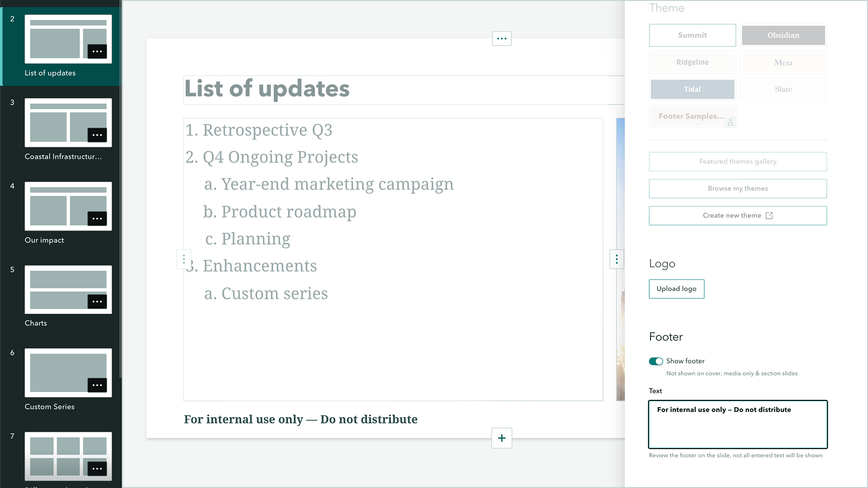Open options menu on List of updates thumbnail
This screenshot has width=868, height=488.
tap(97, 52)
